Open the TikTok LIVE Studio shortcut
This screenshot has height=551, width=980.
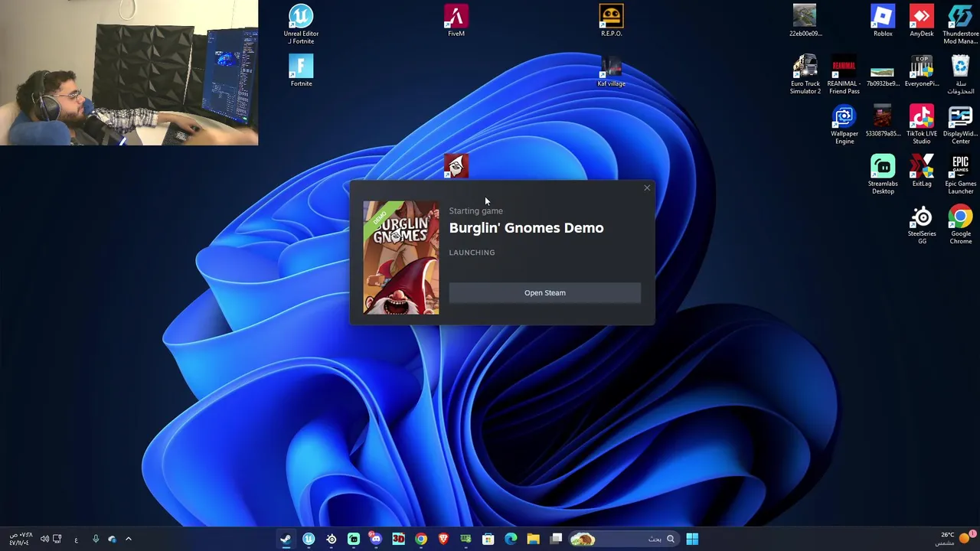[921, 125]
